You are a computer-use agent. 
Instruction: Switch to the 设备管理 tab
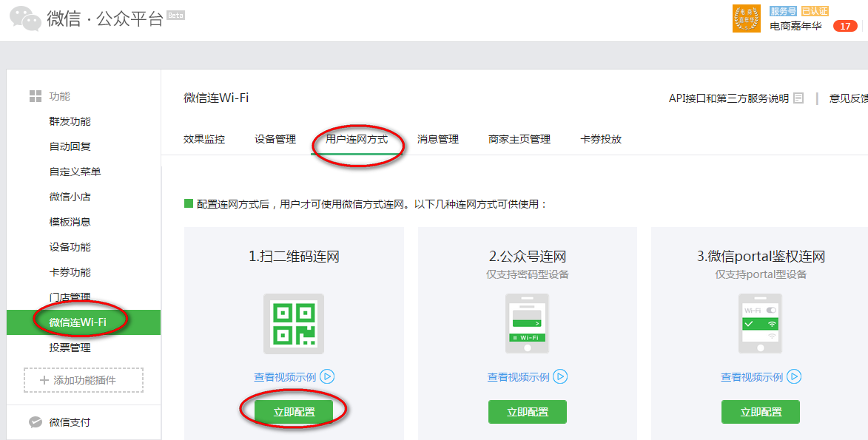275,140
